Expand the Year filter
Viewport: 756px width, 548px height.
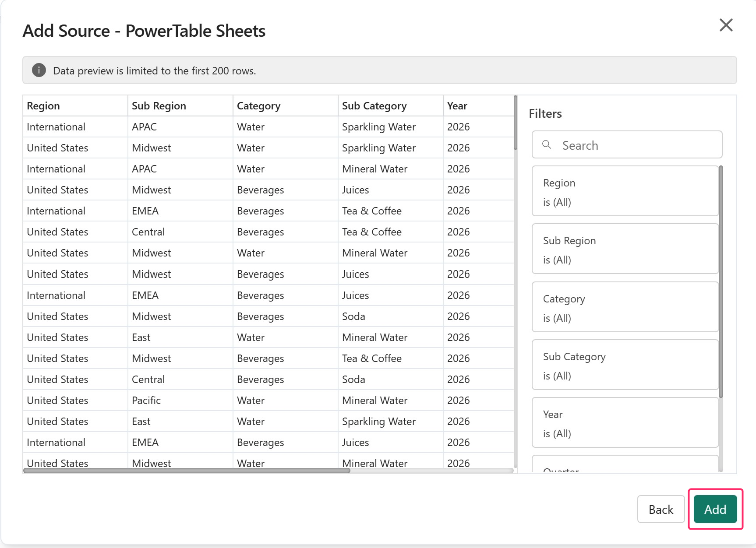[x=625, y=423]
